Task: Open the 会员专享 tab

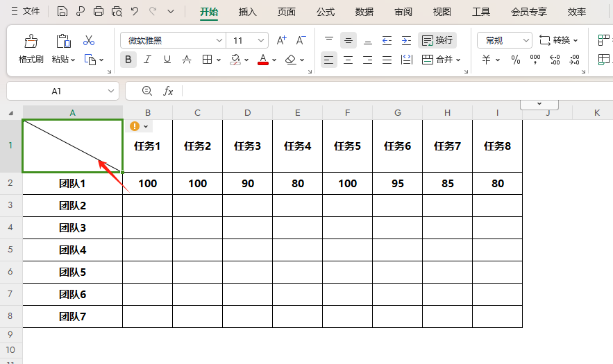Action: click(x=528, y=12)
